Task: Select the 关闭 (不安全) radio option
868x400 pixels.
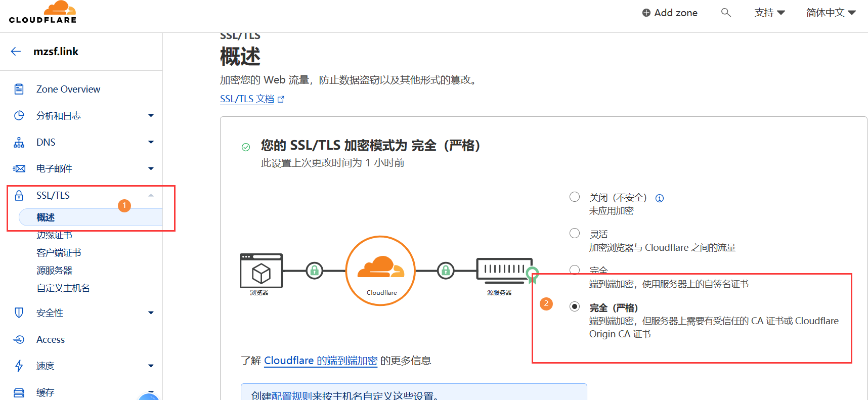Action: click(575, 197)
